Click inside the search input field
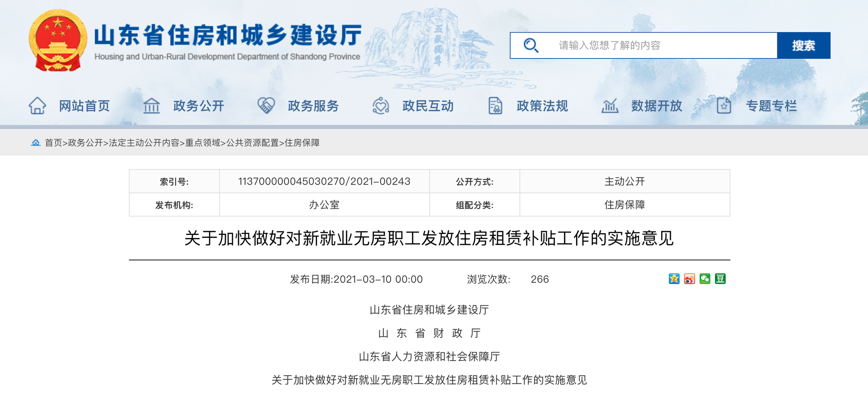Screen dimensions: 868x407 (x=636, y=45)
